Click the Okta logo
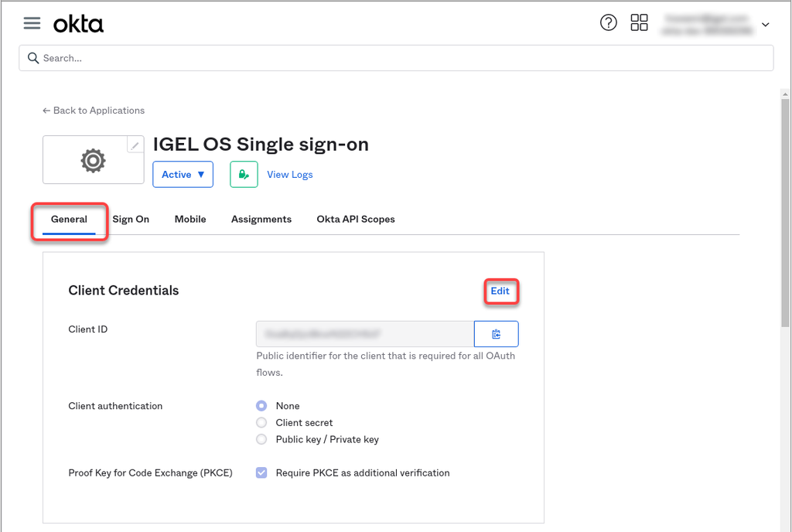The image size is (792, 532). (78, 24)
